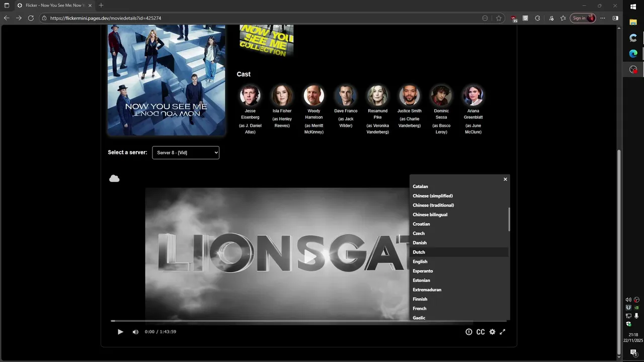Select Chinese (traditional) subtitles

459,205
